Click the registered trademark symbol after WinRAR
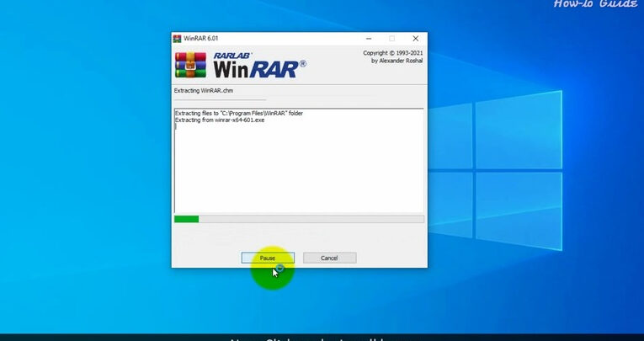Image resolution: width=644 pixels, height=341 pixels. [302, 64]
